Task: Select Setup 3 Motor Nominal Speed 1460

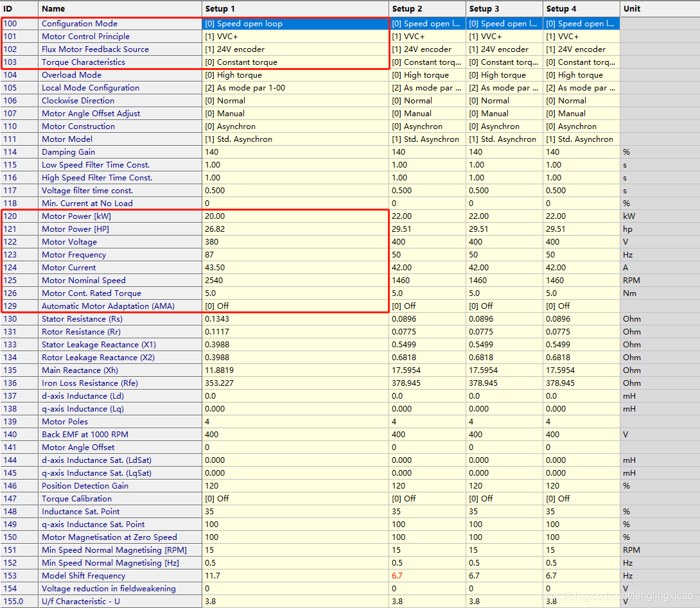Action: (504, 281)
